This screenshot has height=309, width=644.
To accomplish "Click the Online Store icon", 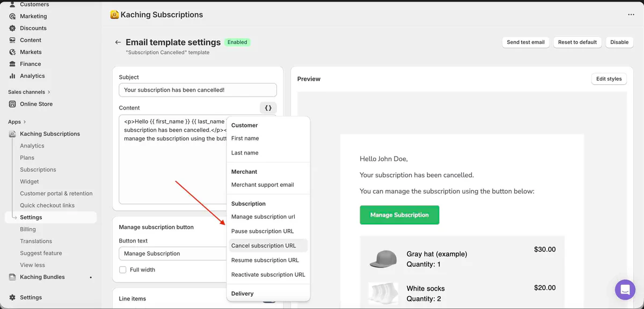I will click(12, 104).
